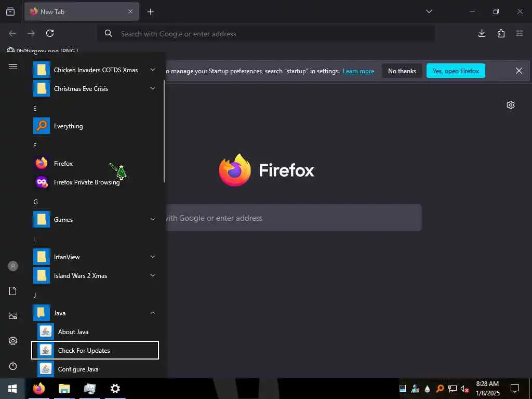Open the Settings gear on the taskbar
The image size is (532, 399).
click(x=115, y=389)
